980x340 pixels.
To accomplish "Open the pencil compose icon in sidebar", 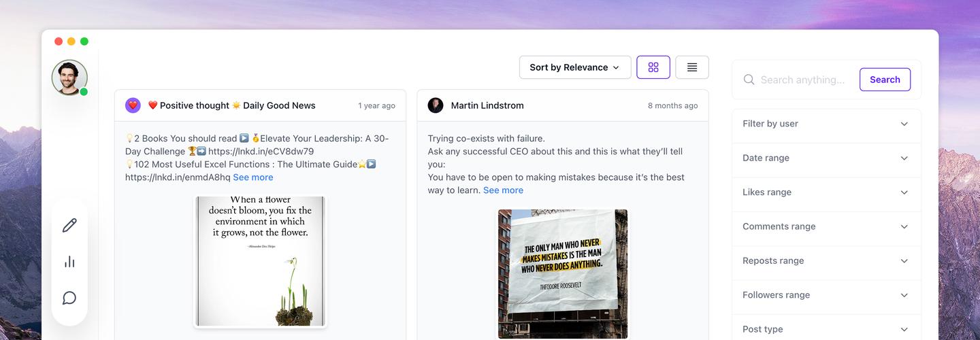I will tap(69, 226).
